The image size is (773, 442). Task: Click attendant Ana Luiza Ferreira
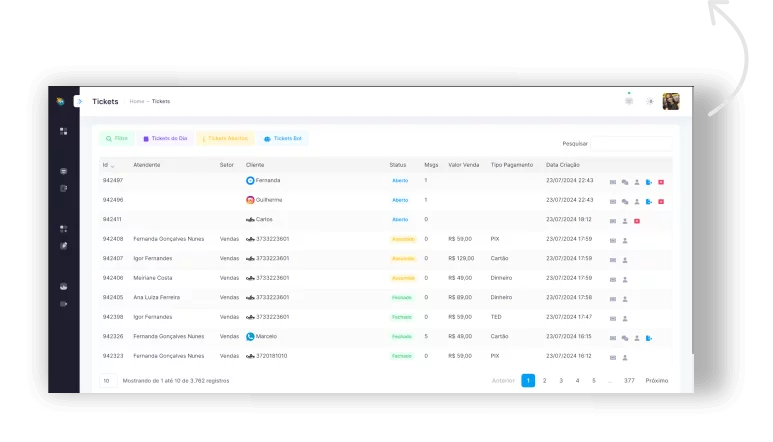157,298
